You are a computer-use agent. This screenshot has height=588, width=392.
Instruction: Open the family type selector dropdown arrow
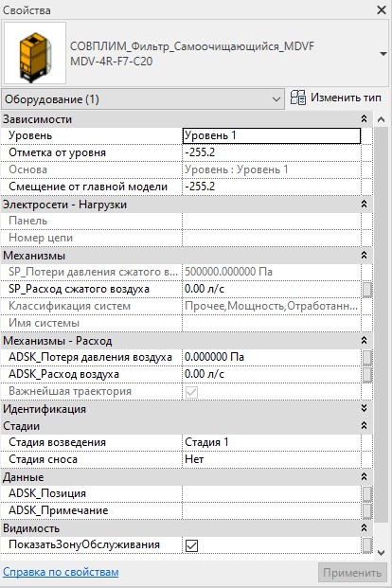383,54
